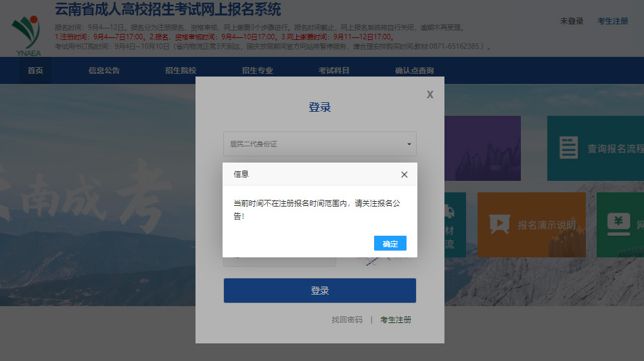Open 信息公告 navigation item
The width and height of the screenshot is (644, 361).
coord(104,70)
